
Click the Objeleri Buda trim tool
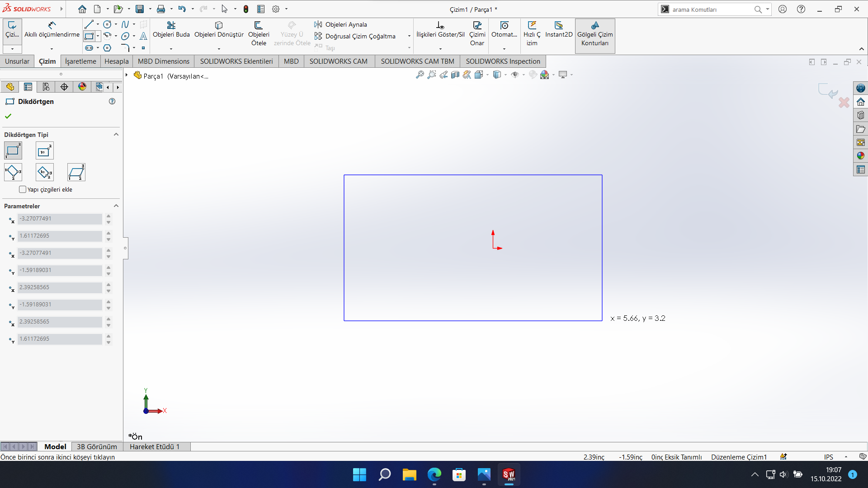point(171,29)
